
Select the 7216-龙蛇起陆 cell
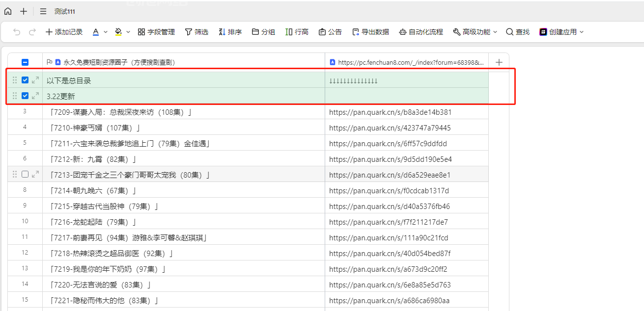(184, 221)
